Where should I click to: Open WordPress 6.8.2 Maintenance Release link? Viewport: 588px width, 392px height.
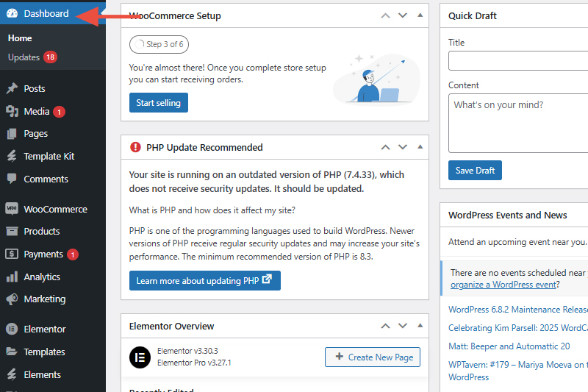coord(518,310)
